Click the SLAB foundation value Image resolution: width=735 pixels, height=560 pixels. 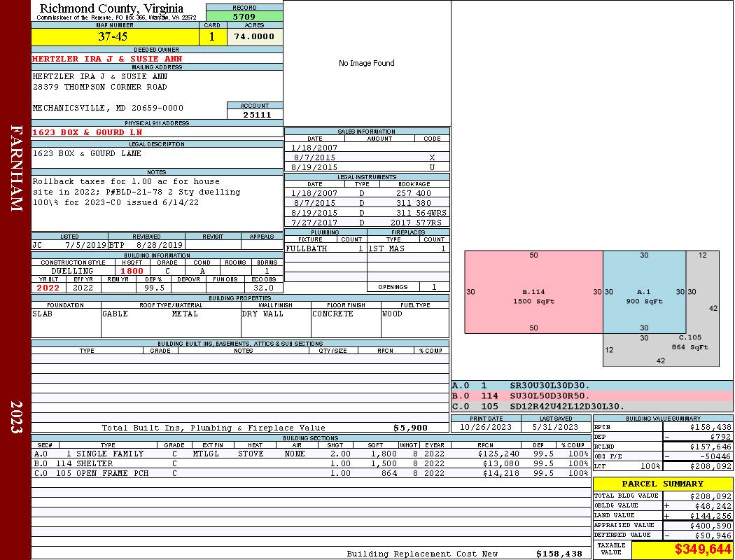tap(42, 314)
